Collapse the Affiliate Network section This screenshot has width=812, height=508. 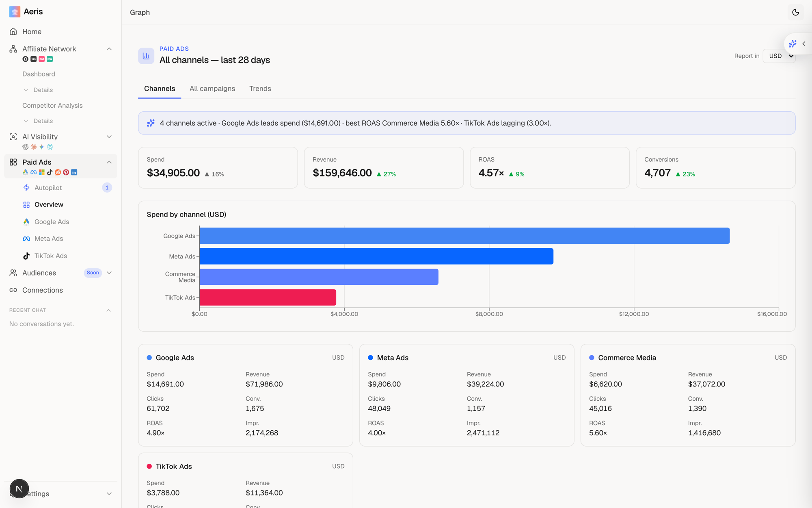tap(109, 49)
